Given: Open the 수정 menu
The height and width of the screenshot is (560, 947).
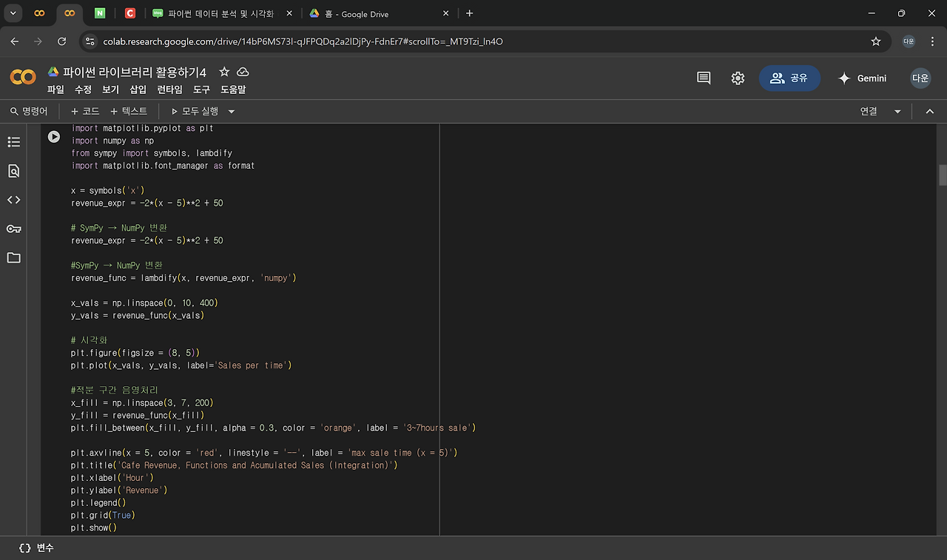Looking at the screenshot, I should (83, 90).
